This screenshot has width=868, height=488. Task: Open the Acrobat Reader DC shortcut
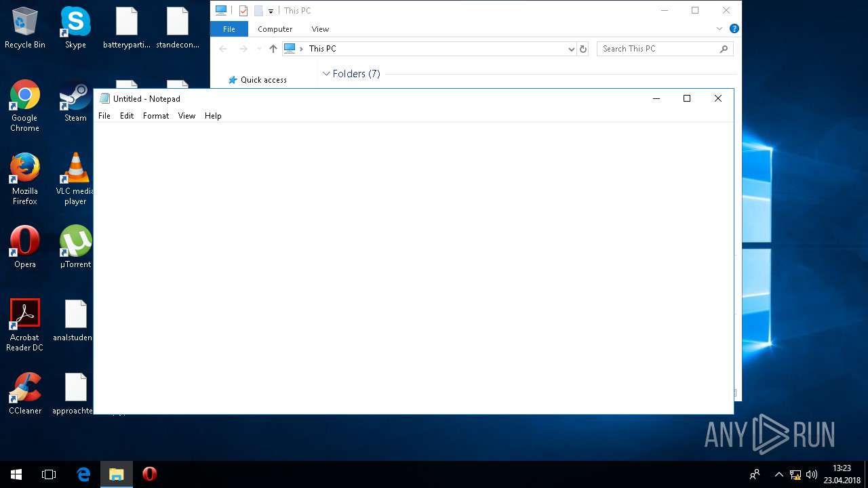25,325
